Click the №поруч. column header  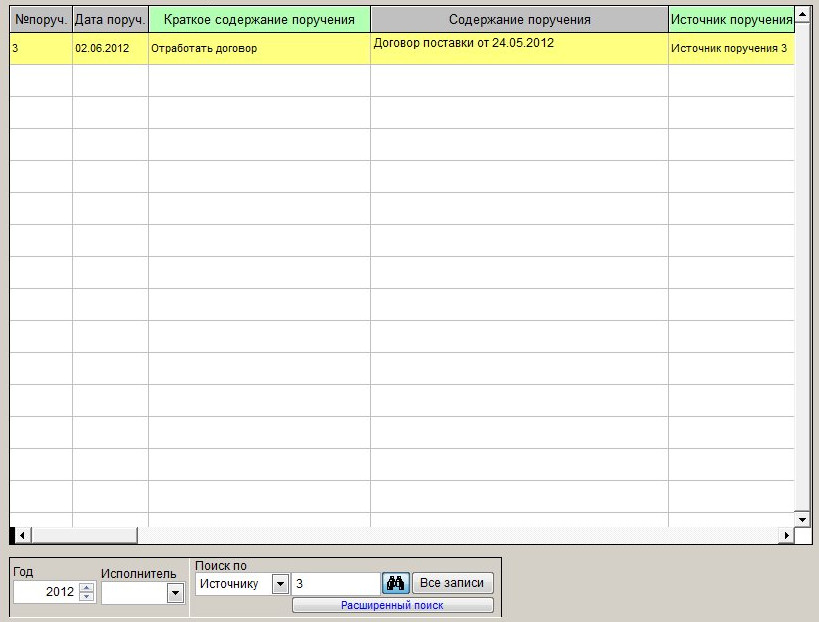pyautogui.click(x=41, y=20)
